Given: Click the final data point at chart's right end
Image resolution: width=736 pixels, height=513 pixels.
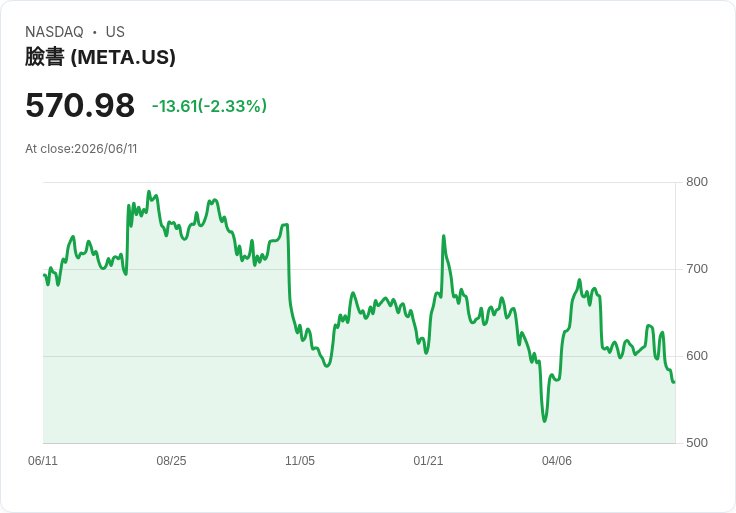Looking at the screenshot, I should pos(675,382).
